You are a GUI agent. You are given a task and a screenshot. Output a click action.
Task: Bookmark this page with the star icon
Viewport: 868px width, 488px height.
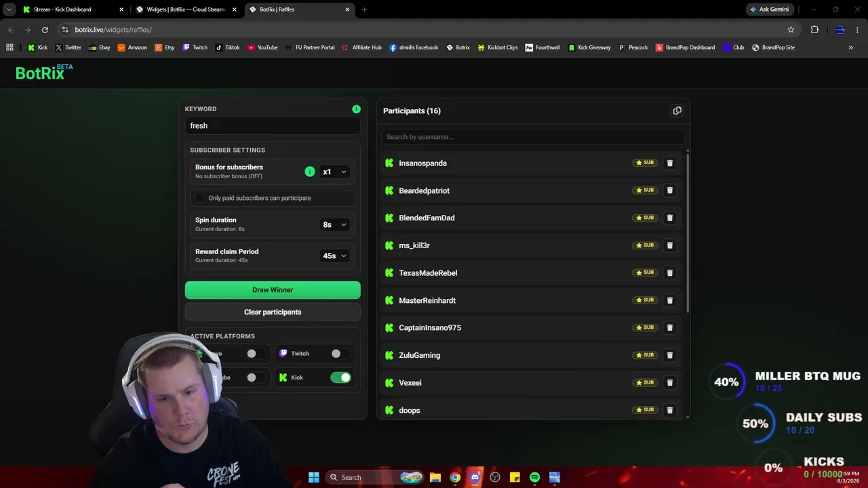click(791, 30)
